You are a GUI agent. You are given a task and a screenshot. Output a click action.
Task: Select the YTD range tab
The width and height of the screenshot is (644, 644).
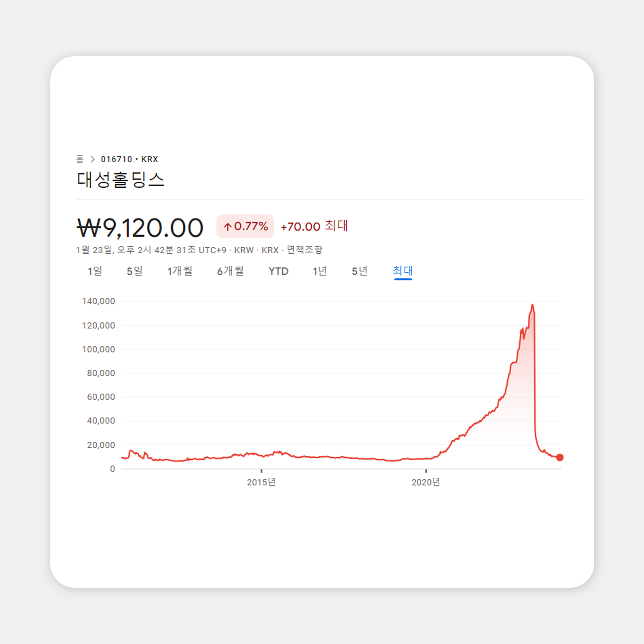coord(278,271)
